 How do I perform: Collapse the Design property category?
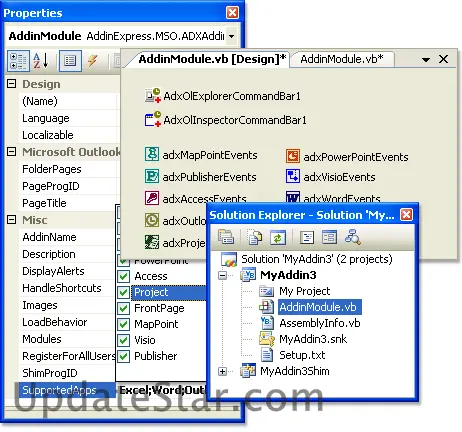click(12, 84)
